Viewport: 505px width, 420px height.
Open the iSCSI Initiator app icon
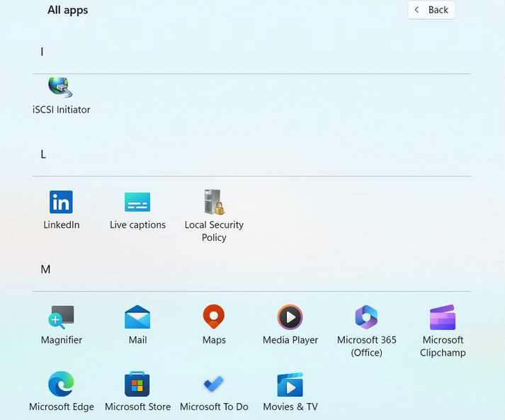pos(60,87)
